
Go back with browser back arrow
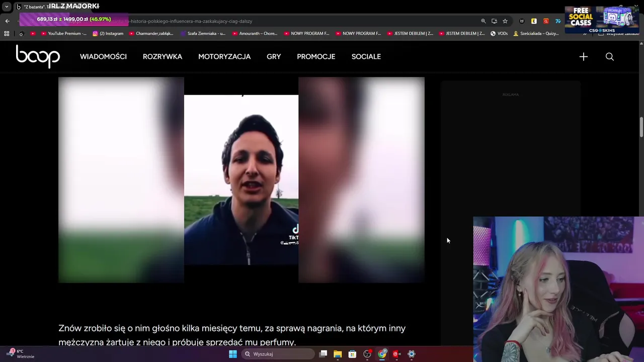pos(7,21)
